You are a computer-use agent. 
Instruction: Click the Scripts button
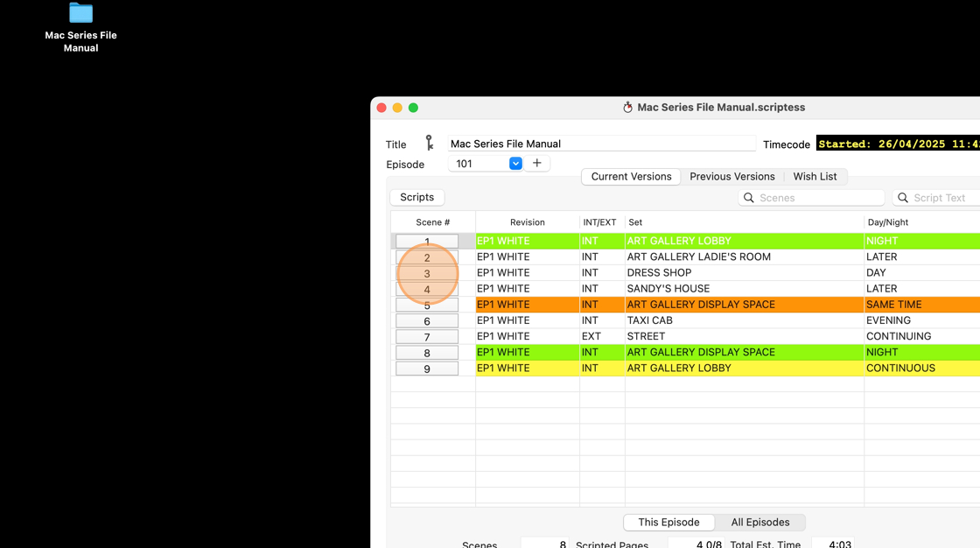coord(416,197)
